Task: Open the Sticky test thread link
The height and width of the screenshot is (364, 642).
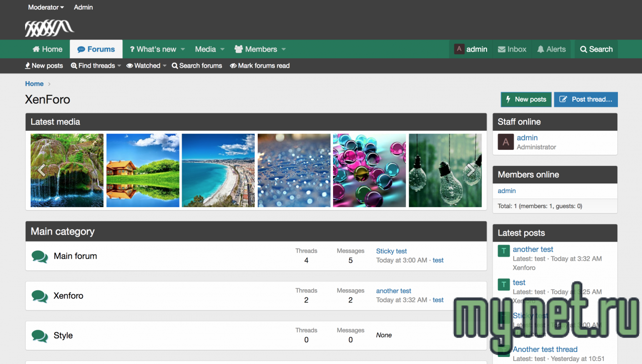Action: 391,251
